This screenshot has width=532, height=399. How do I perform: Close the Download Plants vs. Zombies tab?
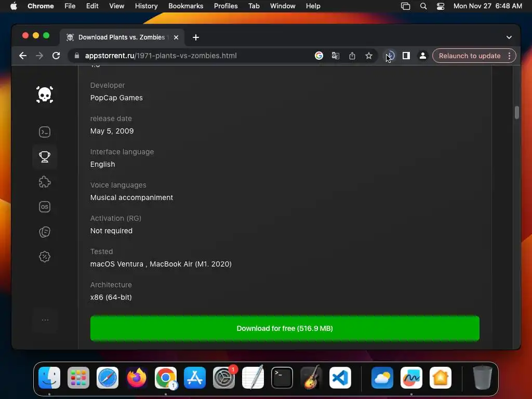(x=176, y=37)
